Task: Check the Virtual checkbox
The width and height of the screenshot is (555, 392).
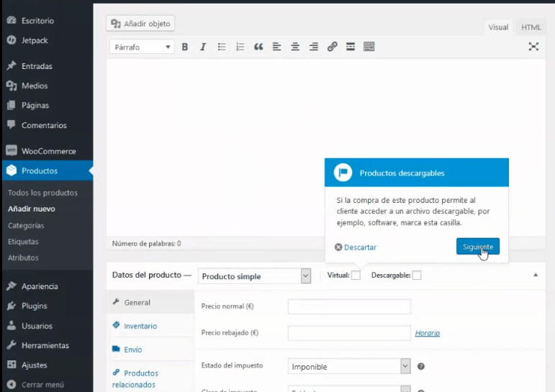Action: click(356, 275)
